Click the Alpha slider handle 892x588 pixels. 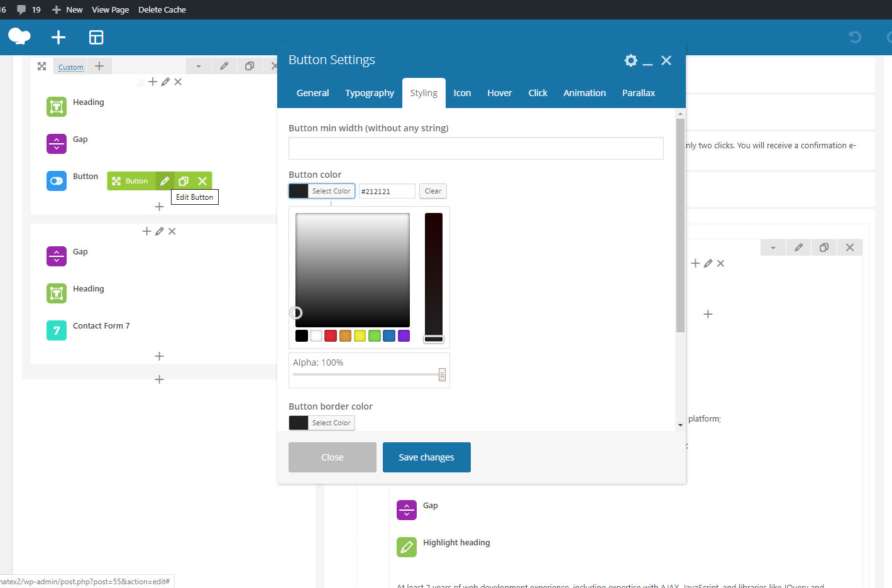pyautogui.click(x=442, y=374)
